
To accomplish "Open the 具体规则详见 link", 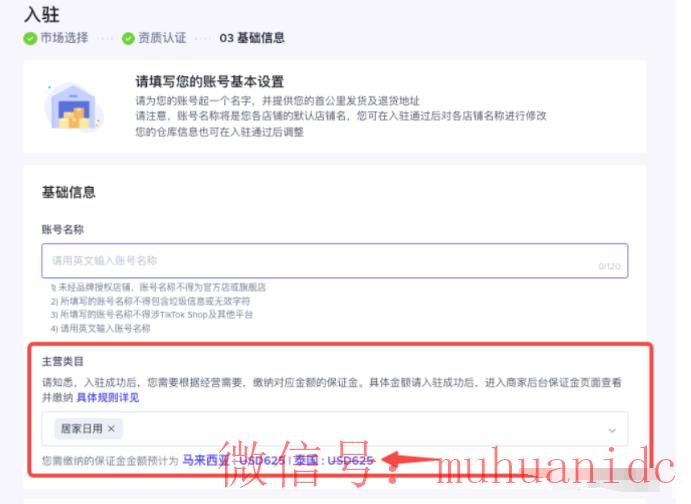I will (108, 397).
